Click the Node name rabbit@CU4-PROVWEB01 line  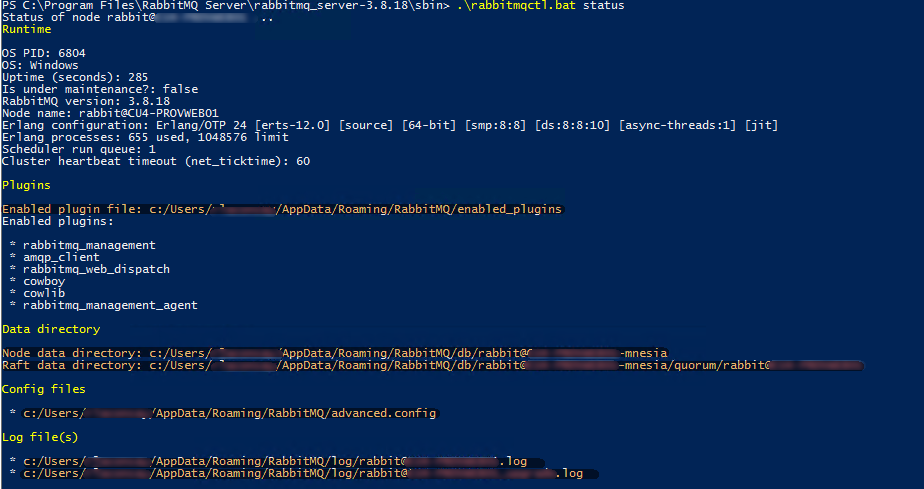(x=110, y=113)
